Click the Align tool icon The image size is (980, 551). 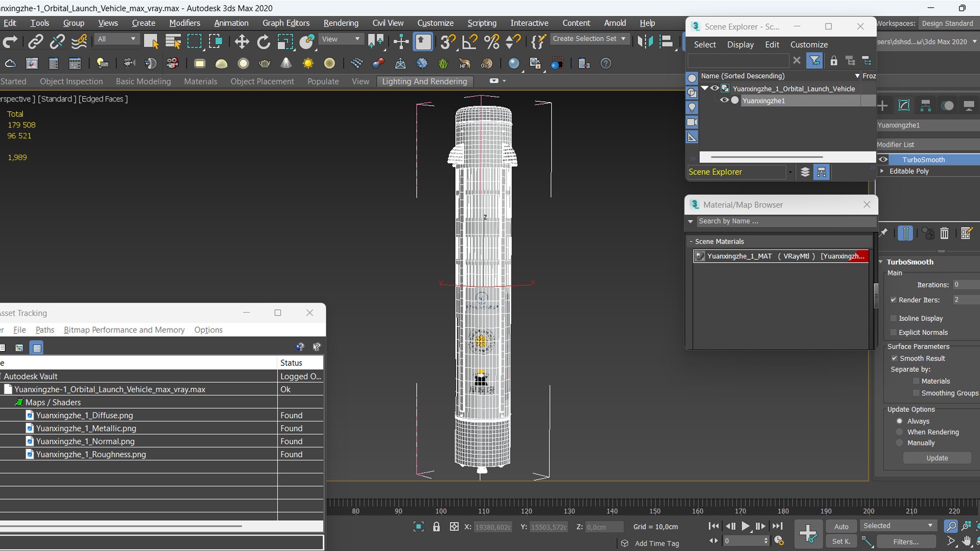pyautogui.click(x=666, y=42)
